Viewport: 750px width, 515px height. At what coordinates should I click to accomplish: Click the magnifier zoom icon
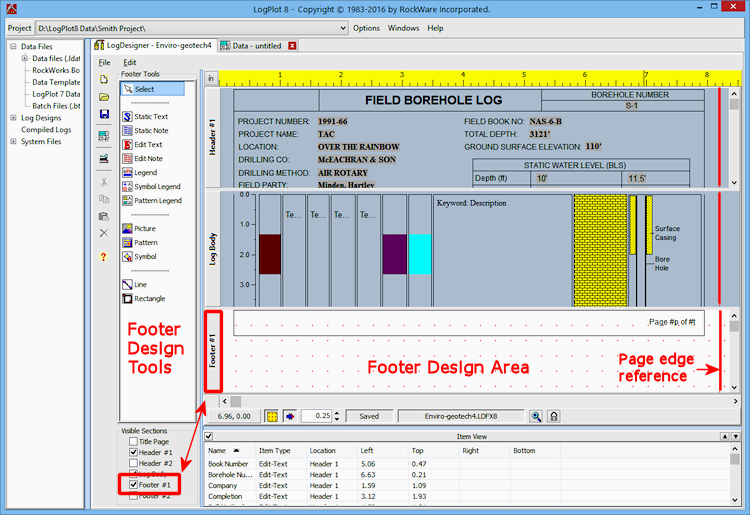(x=536, y=415)
